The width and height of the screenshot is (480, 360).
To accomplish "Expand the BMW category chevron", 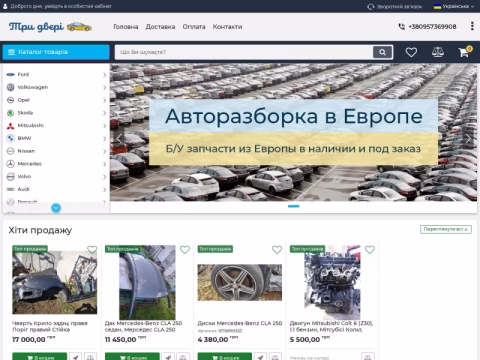I will click(x=104, y=138).
